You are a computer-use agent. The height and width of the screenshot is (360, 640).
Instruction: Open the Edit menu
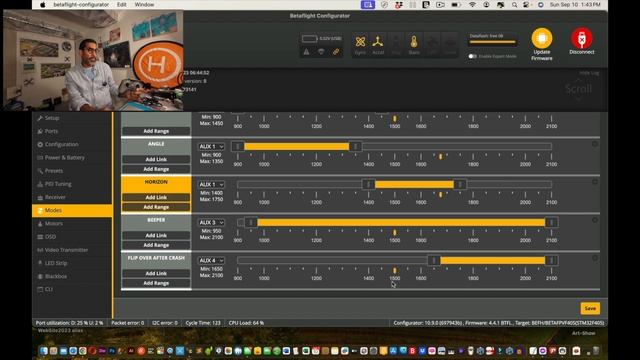point(122,5)
